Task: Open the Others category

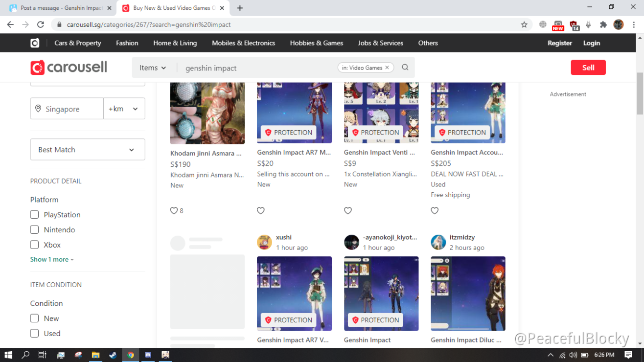Action: (x=428, y=43)
